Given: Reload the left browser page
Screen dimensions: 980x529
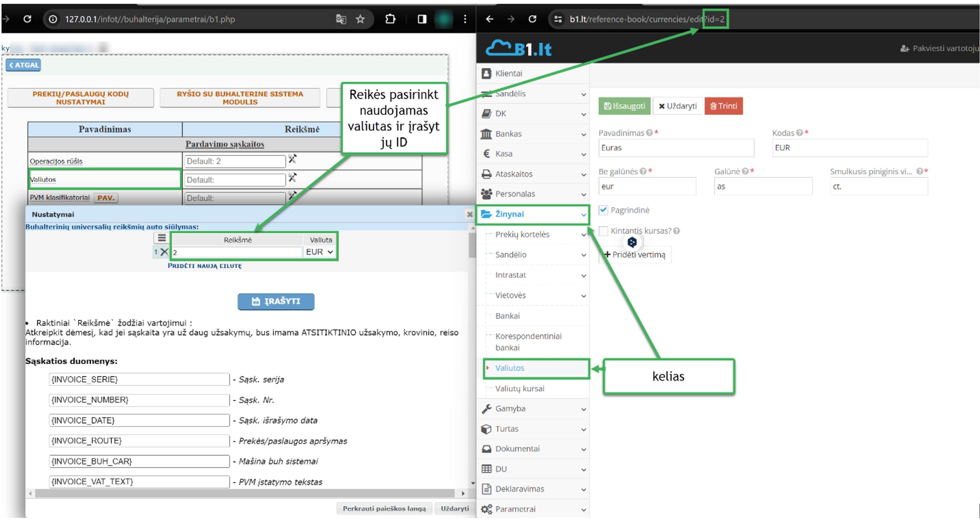Looking at the screenshot, I should (x=27, y=19).
